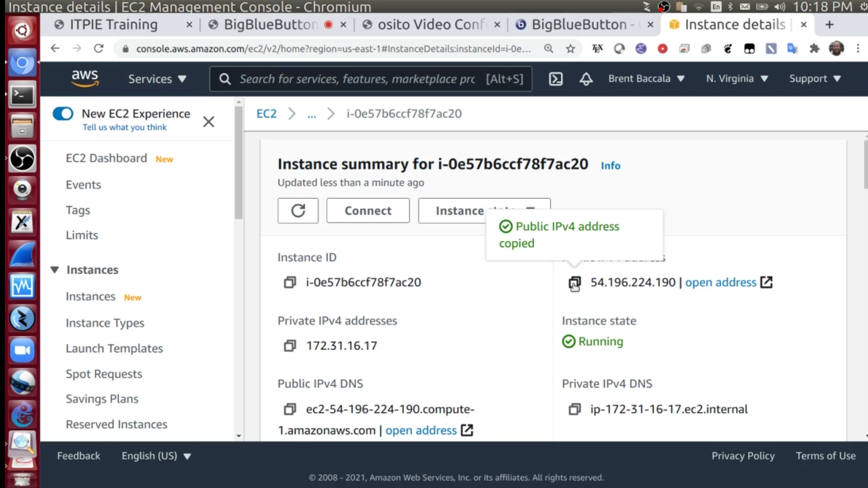
Task: Click the Running instance state indicator
Action: coord(593,342)
